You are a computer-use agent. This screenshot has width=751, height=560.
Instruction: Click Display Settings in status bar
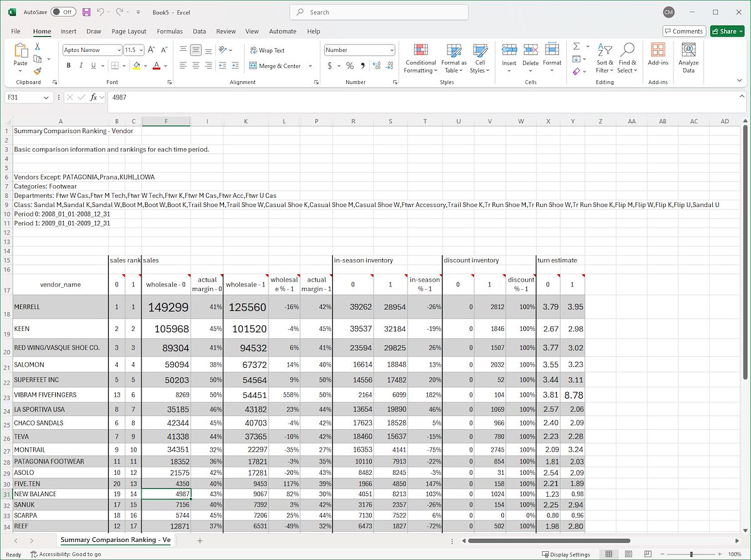click(x=566, y=554)
